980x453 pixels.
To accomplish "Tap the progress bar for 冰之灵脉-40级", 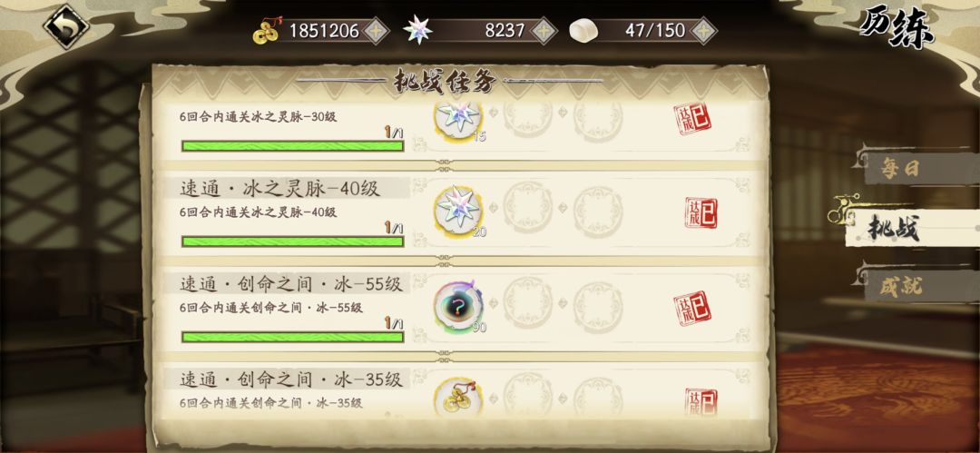I will [x=292, y=241].
